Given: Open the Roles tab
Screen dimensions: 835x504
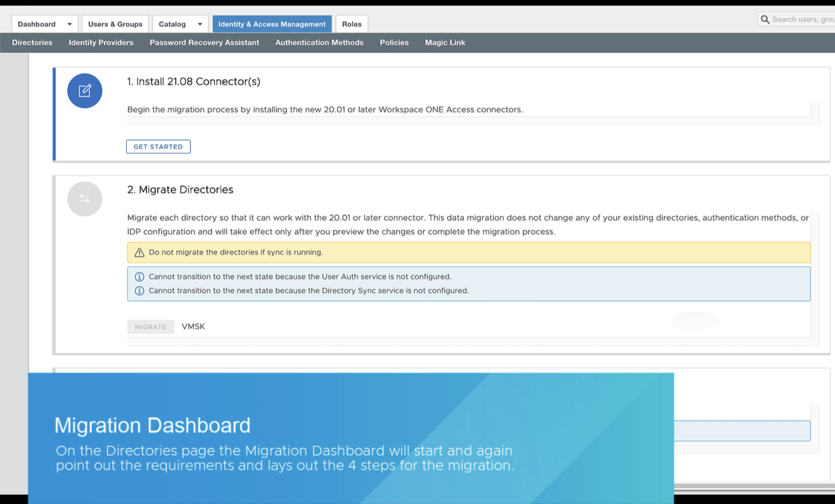Looking at the screenshot, I should point(351,24).
